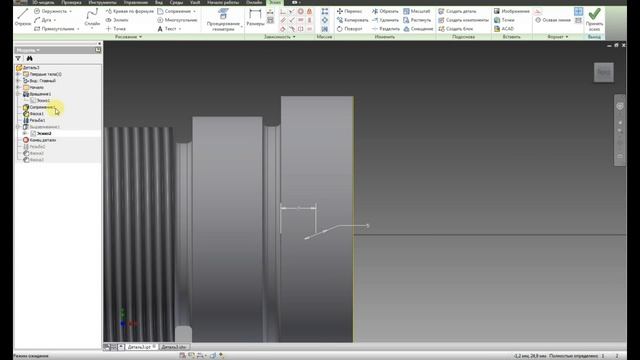
Task: Select the Обрезать (Trim) tool
Action: [x=385, y=11]
